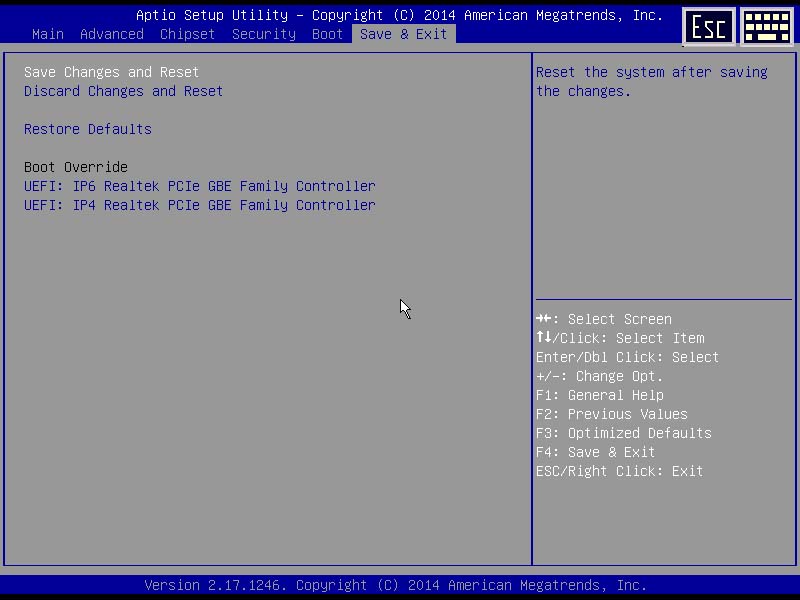Viewport: 800px width, 600px height.
Task: Choose Save Changes and Reset
Action: click(x=111, y=72)
